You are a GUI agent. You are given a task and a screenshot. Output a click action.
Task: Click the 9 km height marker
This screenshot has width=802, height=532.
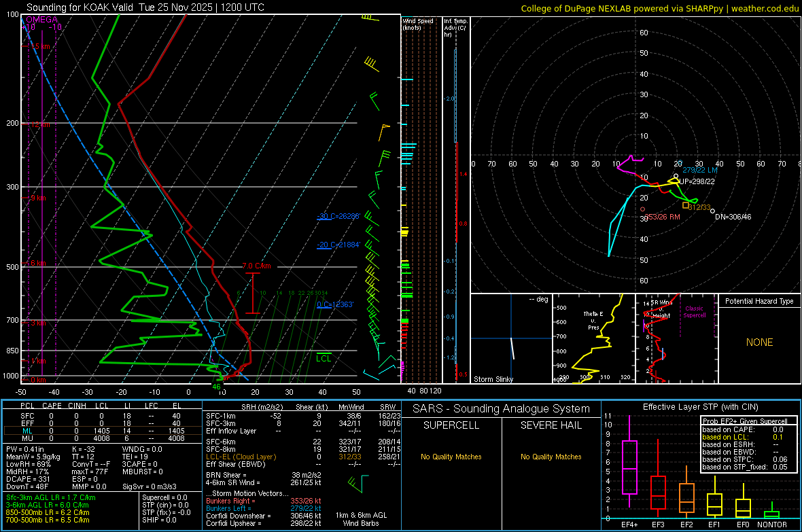(x=38, y=198)
